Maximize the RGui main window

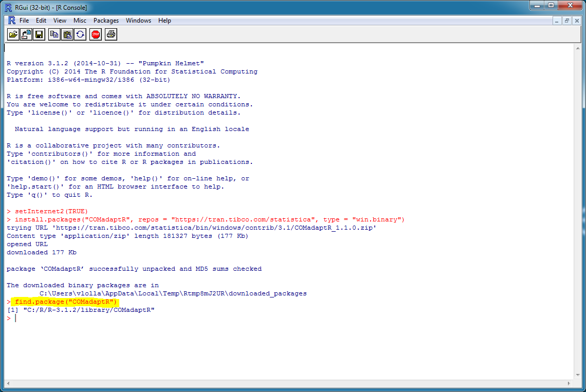coord(551,6)
